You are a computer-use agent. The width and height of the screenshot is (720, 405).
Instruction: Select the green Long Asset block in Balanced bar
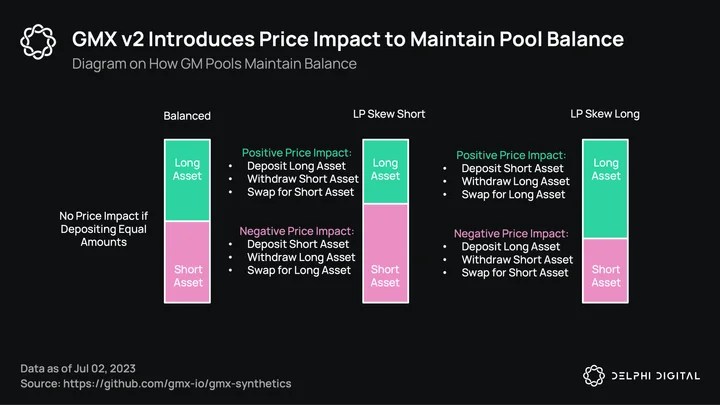187,180
